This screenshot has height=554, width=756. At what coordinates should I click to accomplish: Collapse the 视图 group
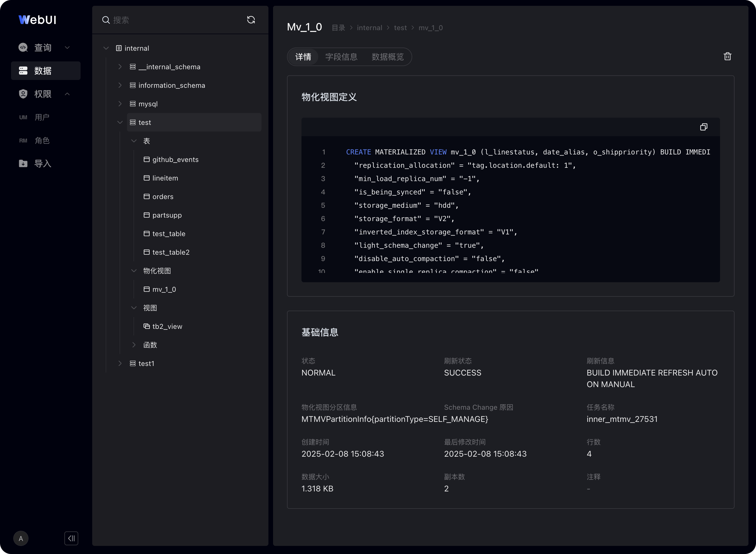(134, 307)
